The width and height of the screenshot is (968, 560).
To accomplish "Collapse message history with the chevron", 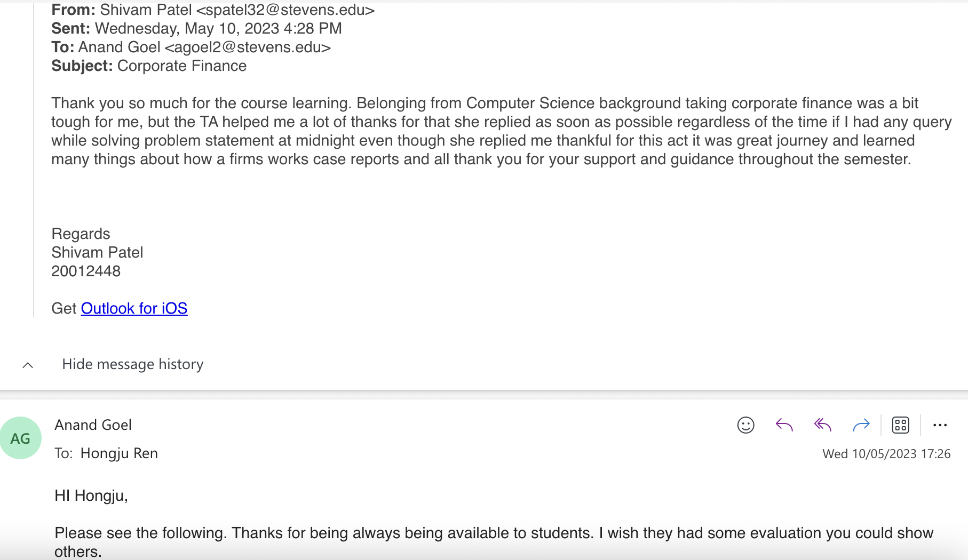I will click(x=28, y=365).
